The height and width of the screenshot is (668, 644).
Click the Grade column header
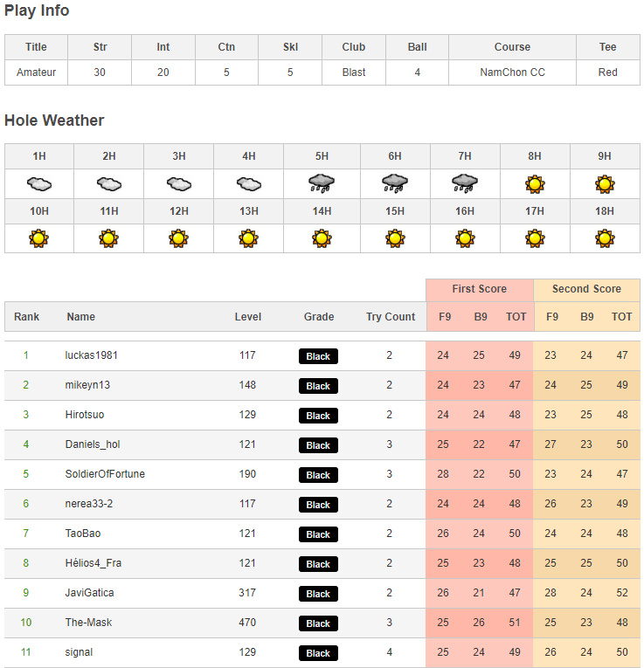coord(319,317)
